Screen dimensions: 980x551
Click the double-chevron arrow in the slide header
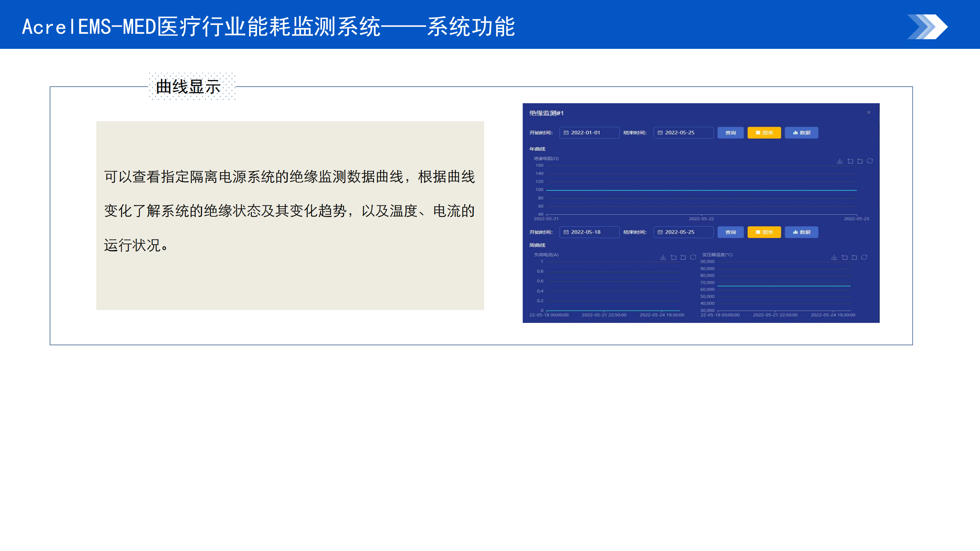click(927, 26)
